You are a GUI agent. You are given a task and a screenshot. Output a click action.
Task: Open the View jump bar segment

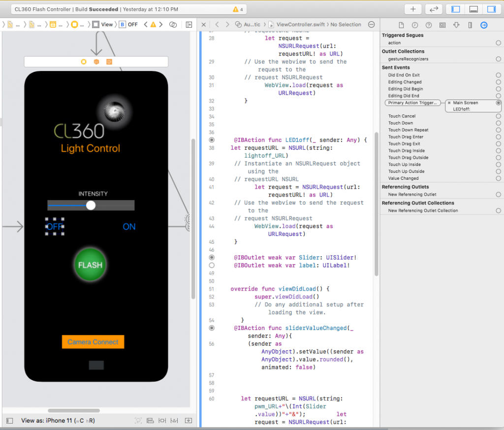pos(102,25)
